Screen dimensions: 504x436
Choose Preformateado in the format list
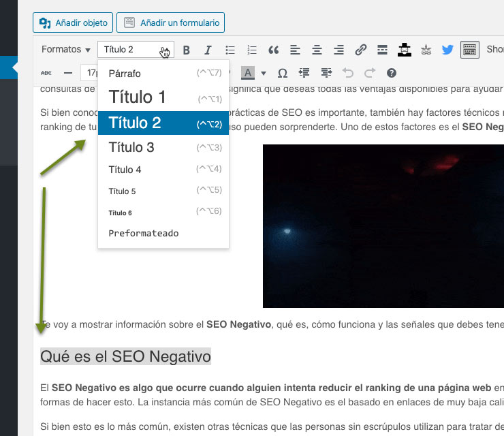click(163, 233)
